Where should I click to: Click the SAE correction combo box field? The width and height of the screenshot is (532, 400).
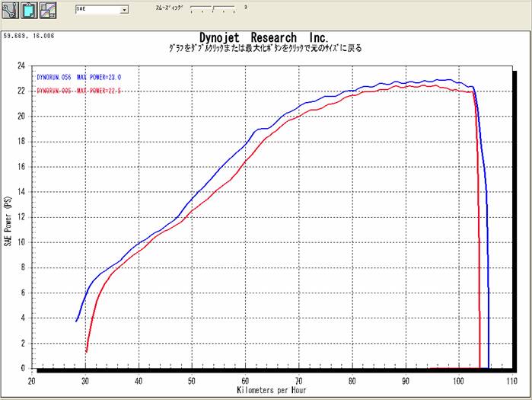97,11
